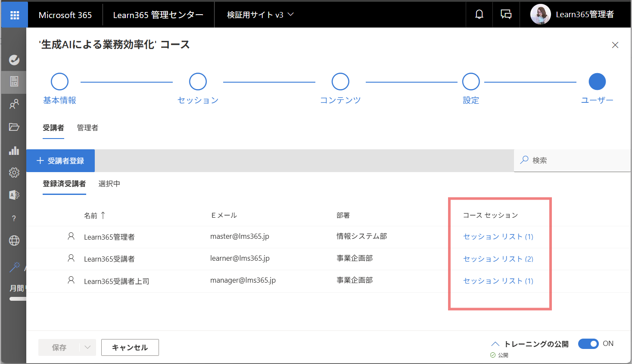Open the globe sidebar icon
The image size is (632, 364).
14,241
